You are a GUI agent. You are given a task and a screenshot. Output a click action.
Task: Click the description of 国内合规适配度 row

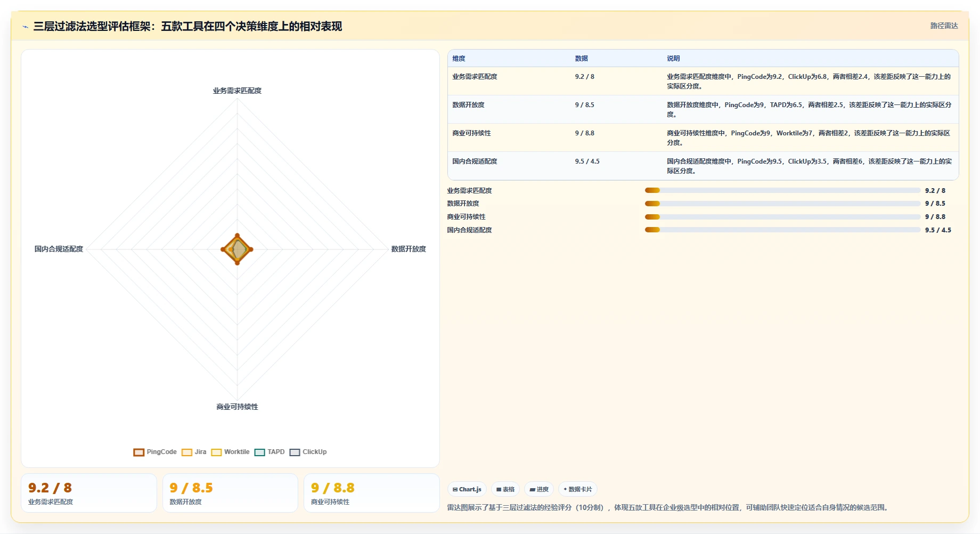click(809, 166)
